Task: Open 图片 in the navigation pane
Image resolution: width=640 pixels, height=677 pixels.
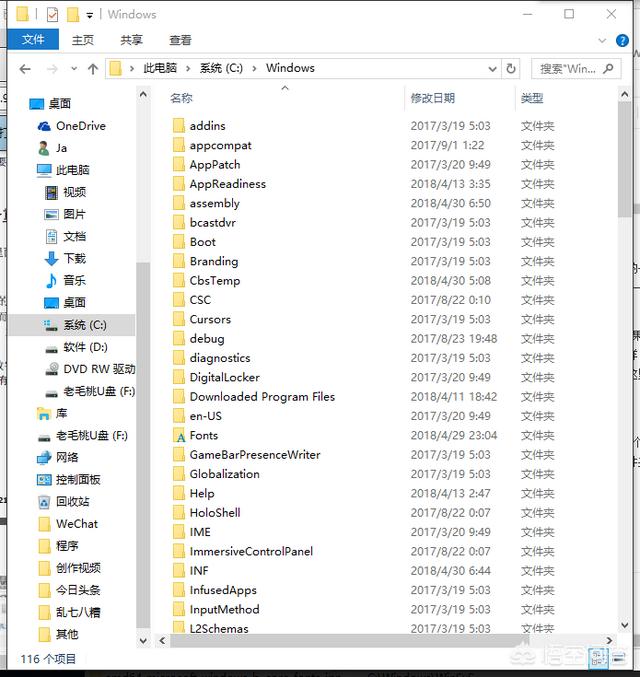Action: tap(65, 214)
